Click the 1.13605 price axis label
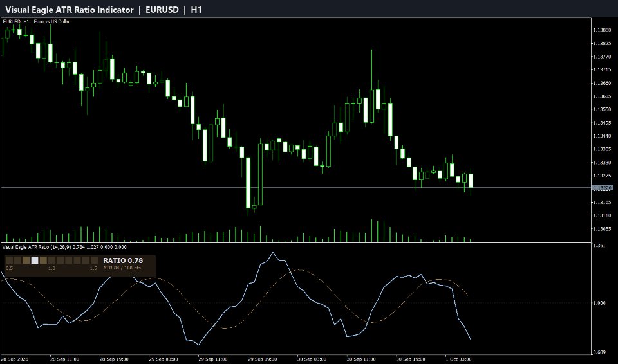The image size is (618, 364). coord(603,96)
